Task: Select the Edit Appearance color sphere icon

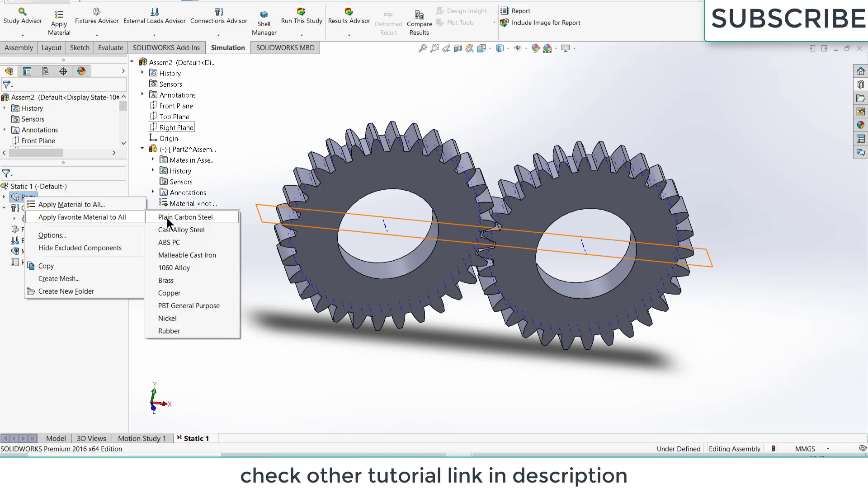Action: coord(536,48)
